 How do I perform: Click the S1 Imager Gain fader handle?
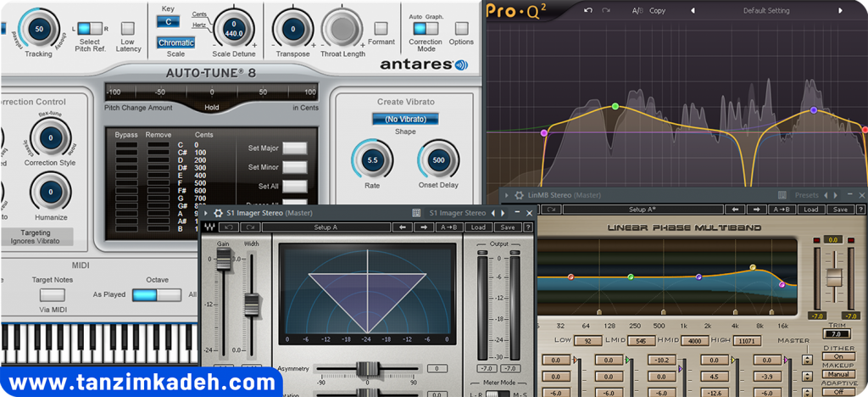pyautogui.click(x=223, y=259)
